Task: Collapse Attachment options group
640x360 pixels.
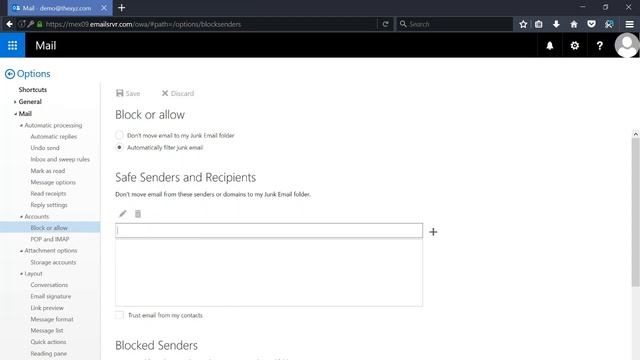Action: pos(21,251)
